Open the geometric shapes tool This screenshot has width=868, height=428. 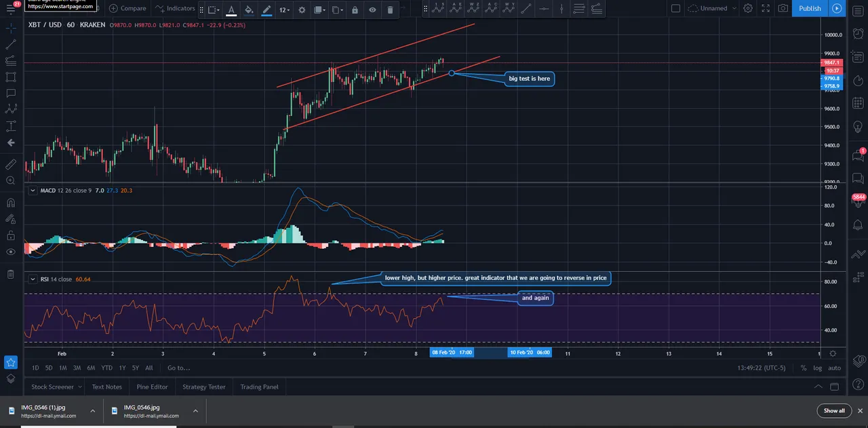click(11, 77)
